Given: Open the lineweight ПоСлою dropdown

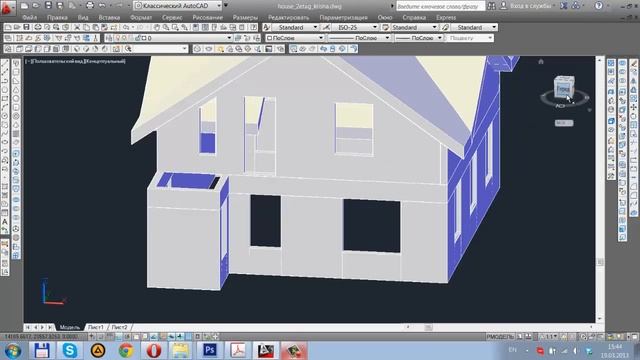Looking at the screenshot, I should (418, 38).
